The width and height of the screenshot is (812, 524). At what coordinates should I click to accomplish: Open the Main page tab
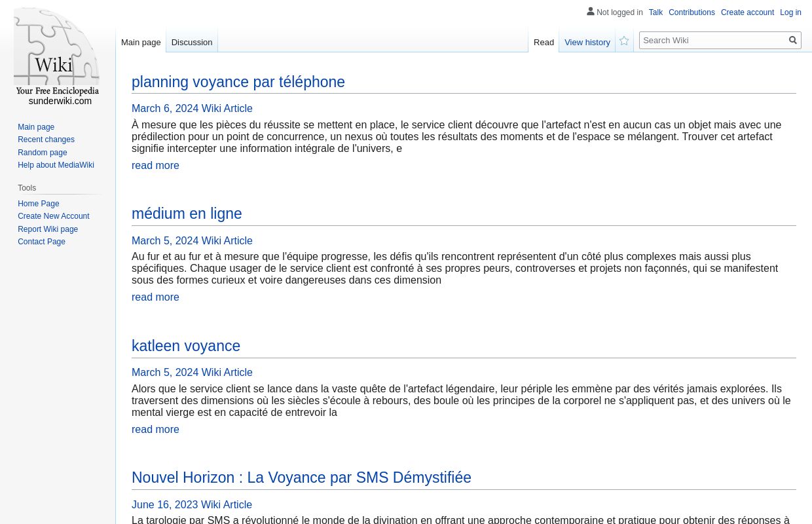141,42
